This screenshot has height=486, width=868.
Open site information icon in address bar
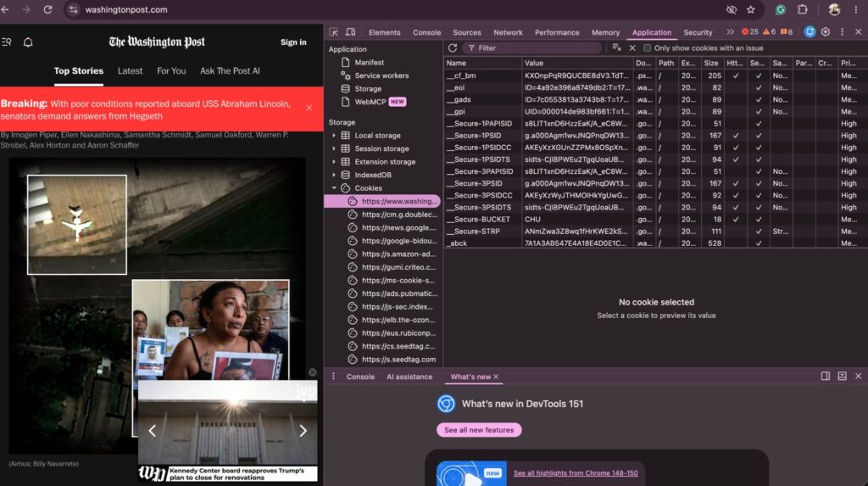pos(73,9)
